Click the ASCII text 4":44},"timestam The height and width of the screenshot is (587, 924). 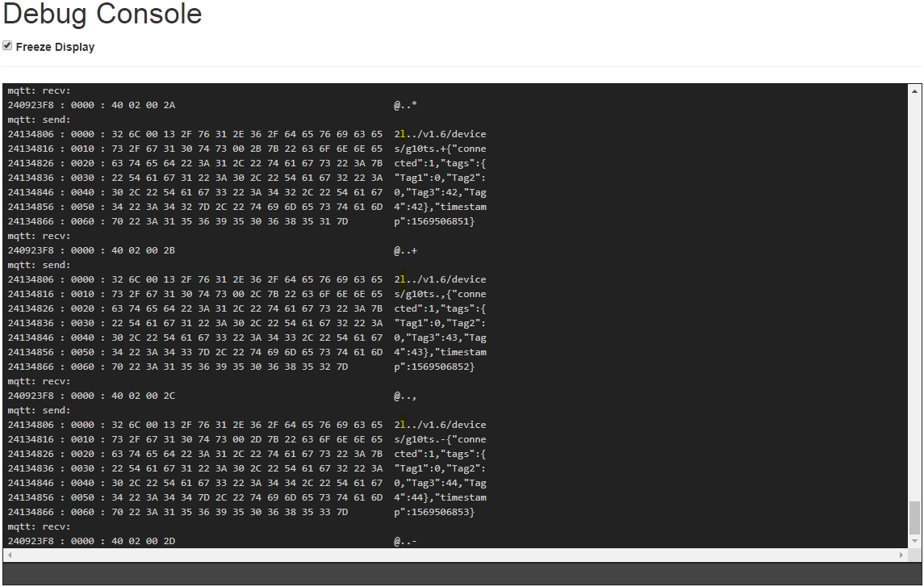point(440,497)
